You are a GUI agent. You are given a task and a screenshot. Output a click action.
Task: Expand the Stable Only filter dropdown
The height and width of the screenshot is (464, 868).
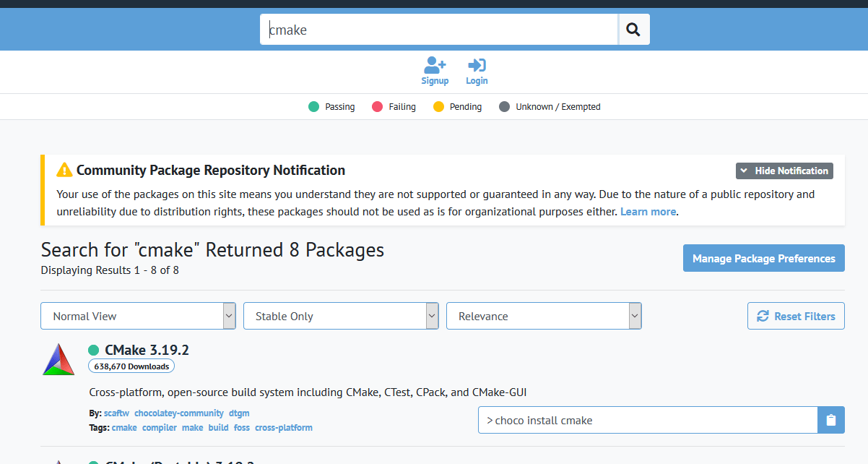pyautogui.click(x=341, y=316)
